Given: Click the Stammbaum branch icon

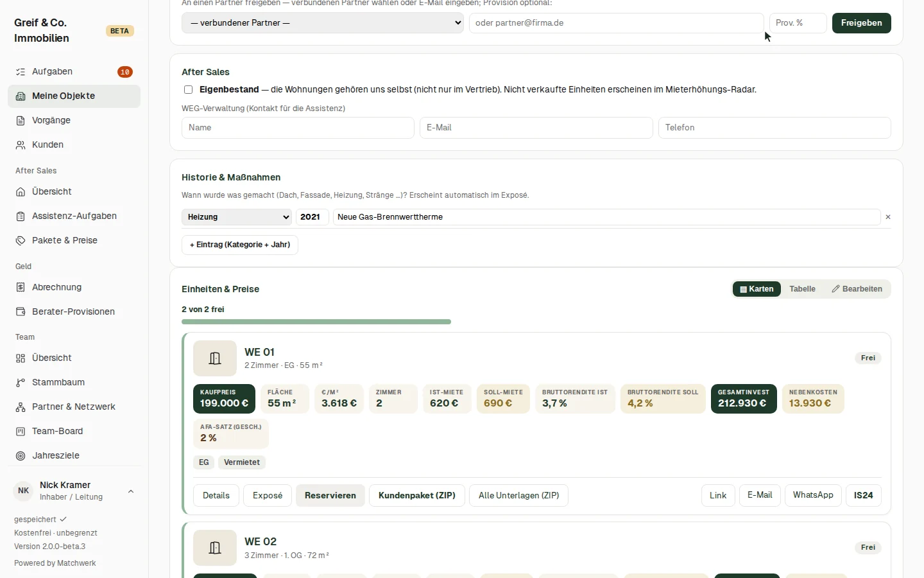Looking at the screenshot, I should coord(21,383).
